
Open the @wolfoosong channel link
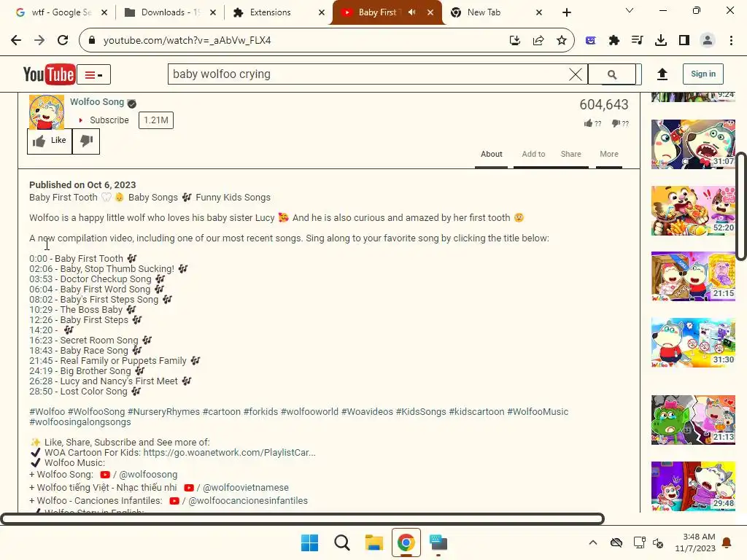pos(148,475)
